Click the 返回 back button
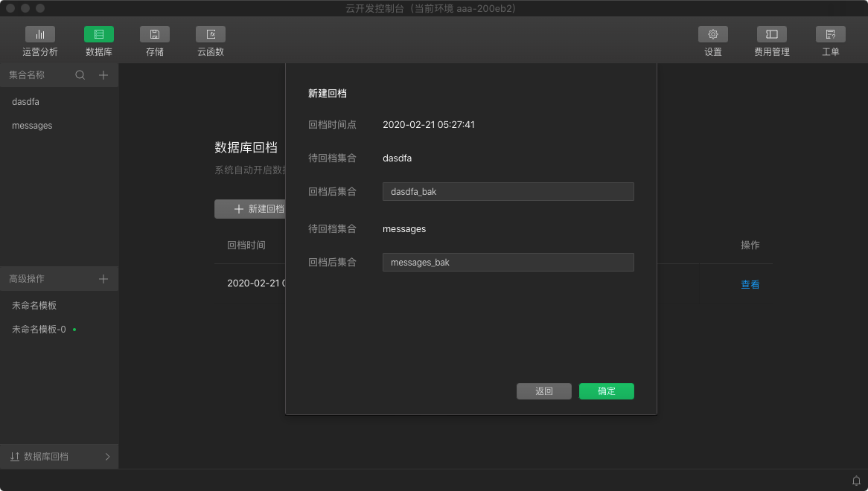Image resolution: width=868 pixels, height=491 pixels. point(544,391)
